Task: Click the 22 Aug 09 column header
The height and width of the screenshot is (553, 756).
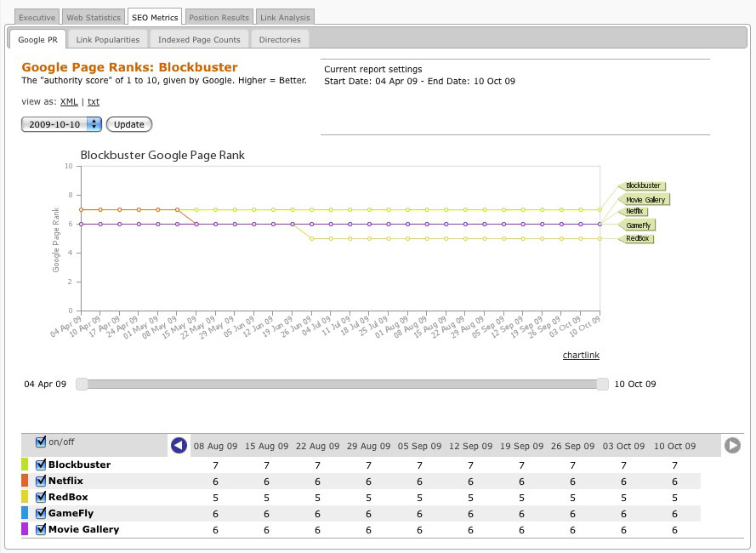Action: click(317, 447)
